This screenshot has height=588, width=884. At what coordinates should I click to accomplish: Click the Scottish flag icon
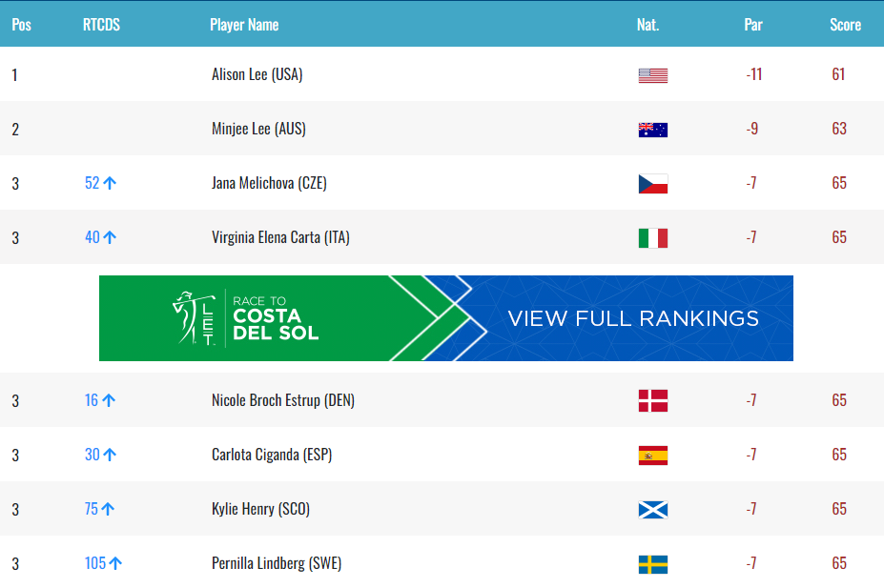pos(652,509)
